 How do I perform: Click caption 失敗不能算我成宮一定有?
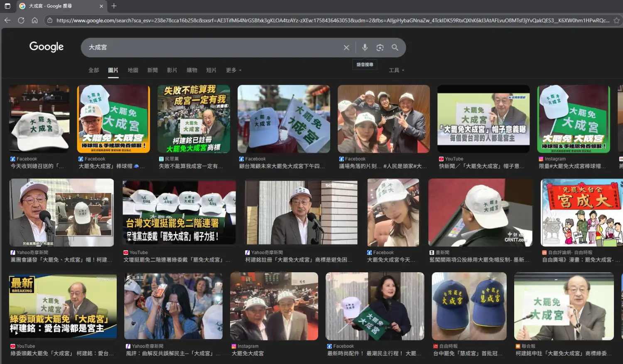pos(191,166)
